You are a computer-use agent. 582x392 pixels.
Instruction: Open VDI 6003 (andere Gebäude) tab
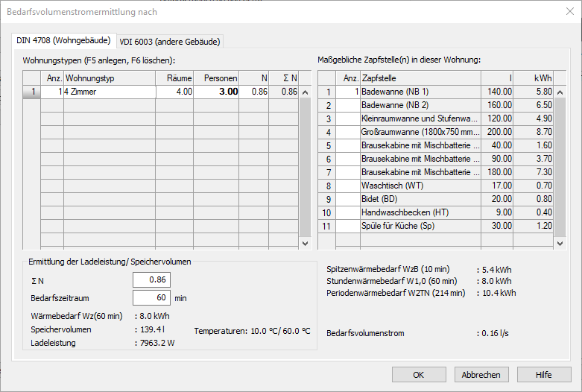coord(170,42)
